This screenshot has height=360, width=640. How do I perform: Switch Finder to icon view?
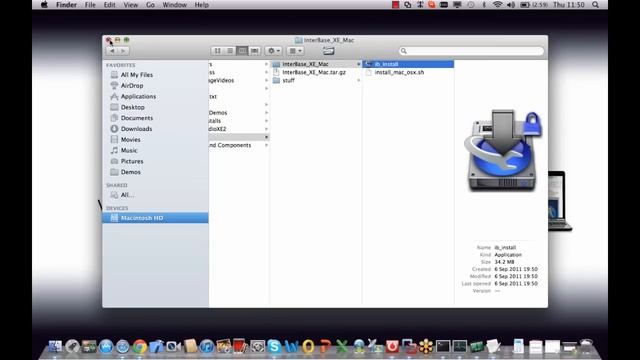click(218, 51)
